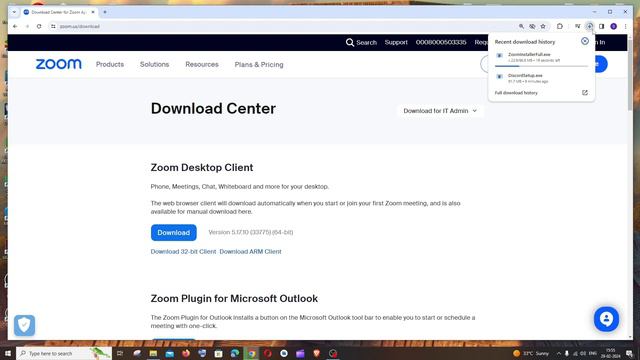Click Download 32-bit Client link
640x360 pixels.
tap(183, 251)
